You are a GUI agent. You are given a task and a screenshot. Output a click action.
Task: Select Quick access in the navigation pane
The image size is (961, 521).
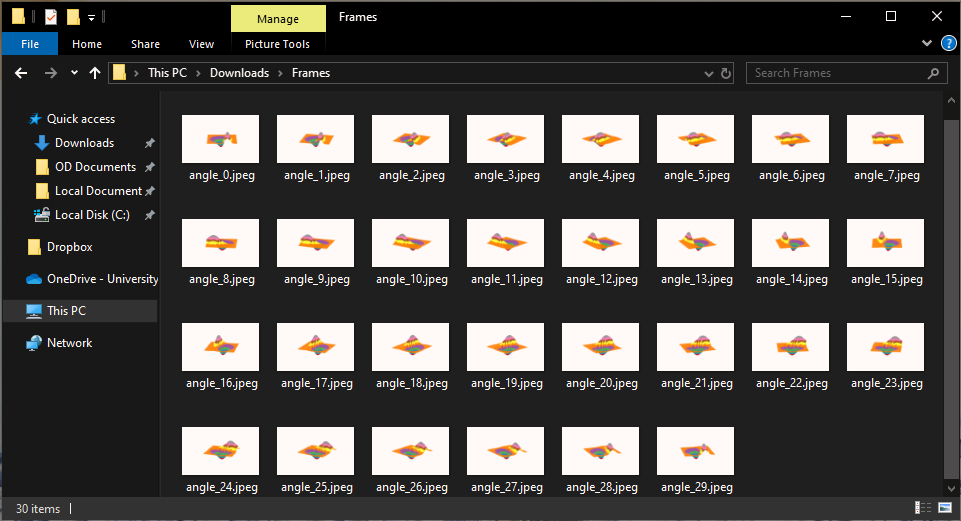coord(81,119)
